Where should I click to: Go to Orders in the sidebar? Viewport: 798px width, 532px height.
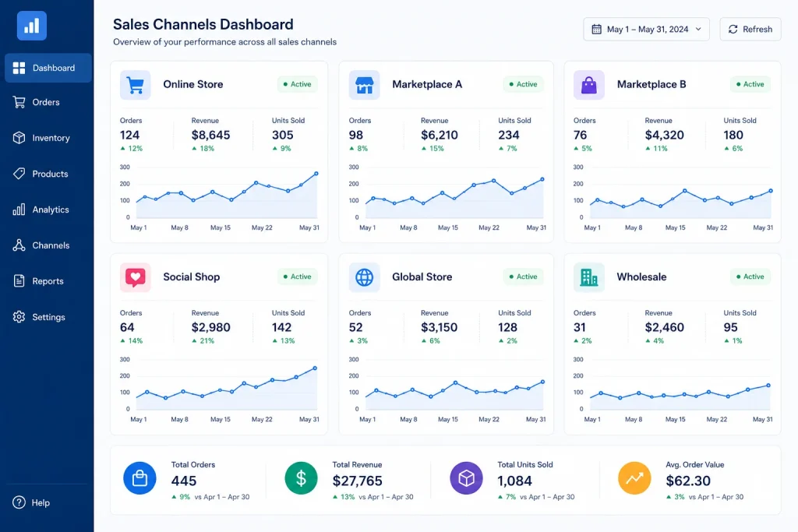pyautogui.click(x=46, y=102)
